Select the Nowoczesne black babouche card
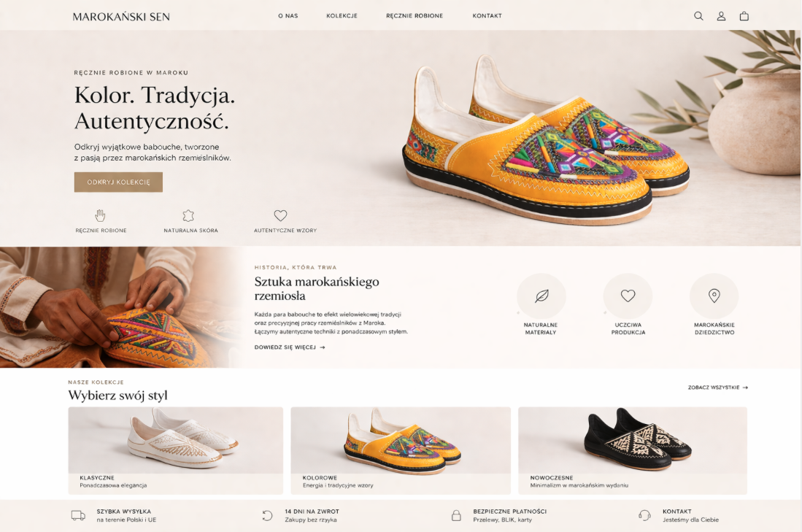The width and height of the screenshot is (802, 532). tap(633, 451)
